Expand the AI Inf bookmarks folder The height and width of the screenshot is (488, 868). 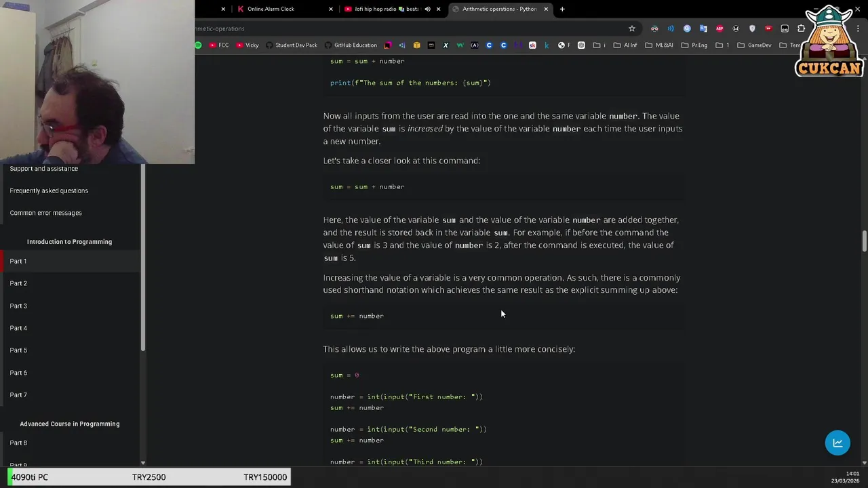coord(625,45)
